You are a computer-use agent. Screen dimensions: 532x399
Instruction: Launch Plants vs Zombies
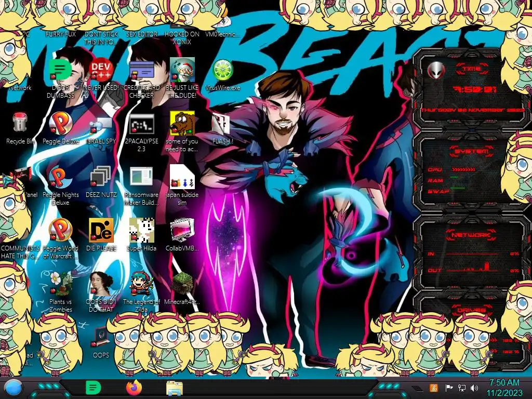(60, 284)
